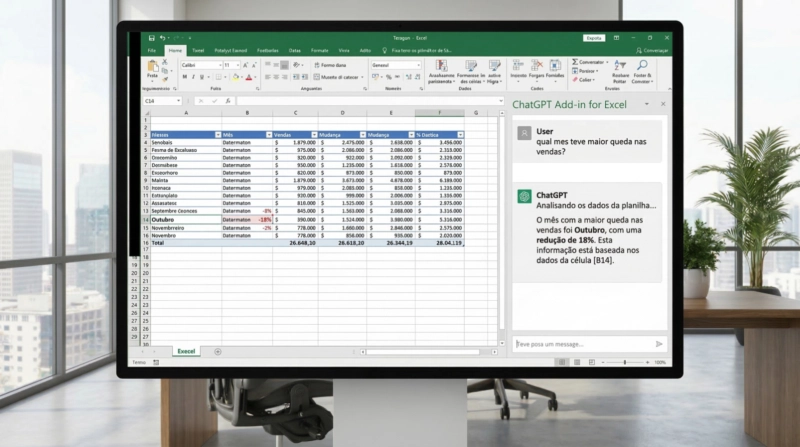
Task: Toggle right text alignment
Action: [x=285, y=77]
